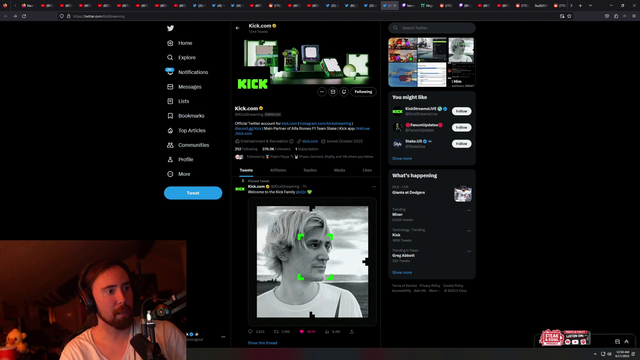This screenshot has width=640, height=360.
Task: Follow the FanumUpdates account
Action: coord(461,127)
